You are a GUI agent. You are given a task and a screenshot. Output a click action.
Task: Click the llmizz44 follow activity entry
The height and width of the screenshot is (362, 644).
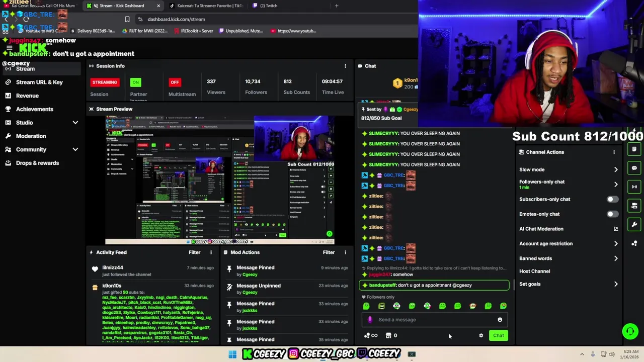(152, 271)
